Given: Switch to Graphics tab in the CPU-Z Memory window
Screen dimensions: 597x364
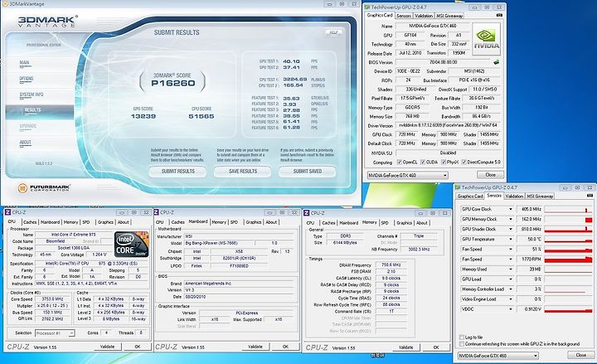Looking at the screenshot, I should tap(405, 223).
